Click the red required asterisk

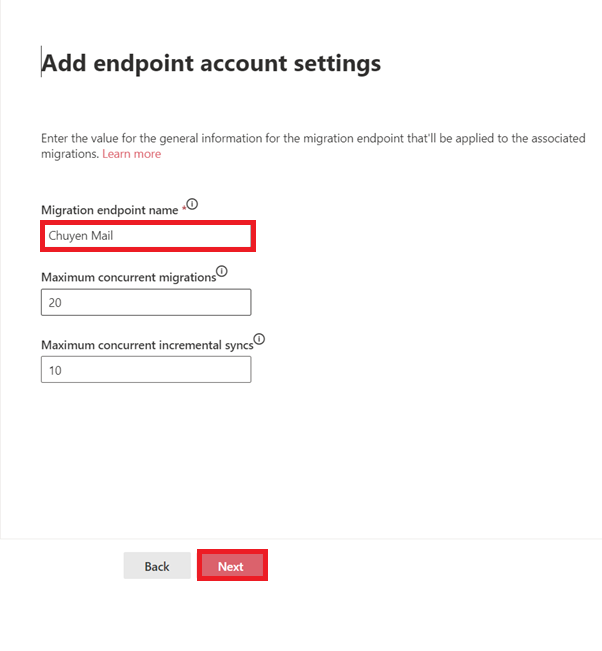pyautogui.click(x=183, y=210)
